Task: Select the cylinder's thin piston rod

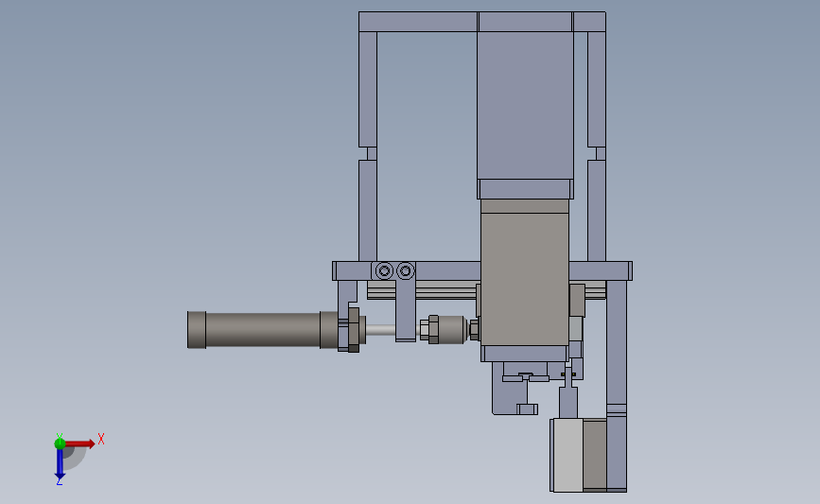Action: click(x=380, y=329)
